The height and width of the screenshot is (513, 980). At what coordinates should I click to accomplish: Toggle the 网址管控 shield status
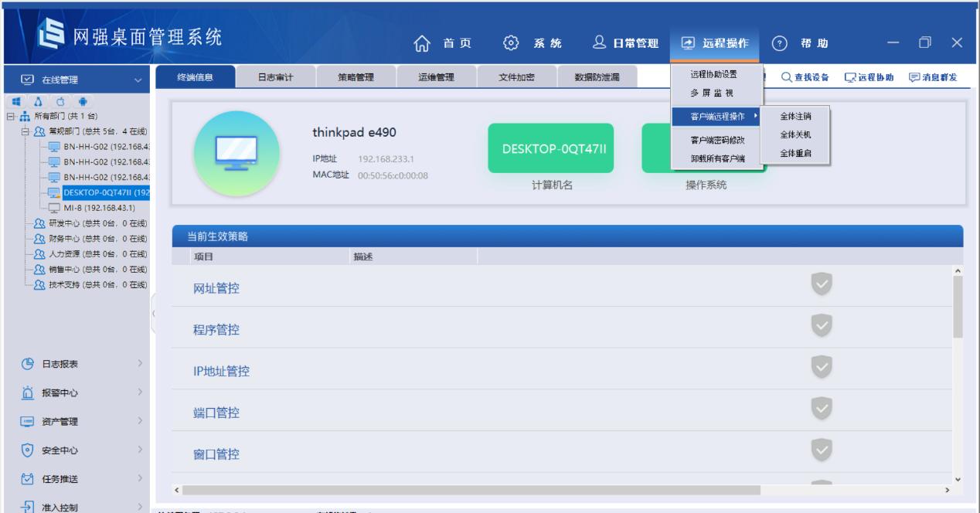[x=821, y=283]
